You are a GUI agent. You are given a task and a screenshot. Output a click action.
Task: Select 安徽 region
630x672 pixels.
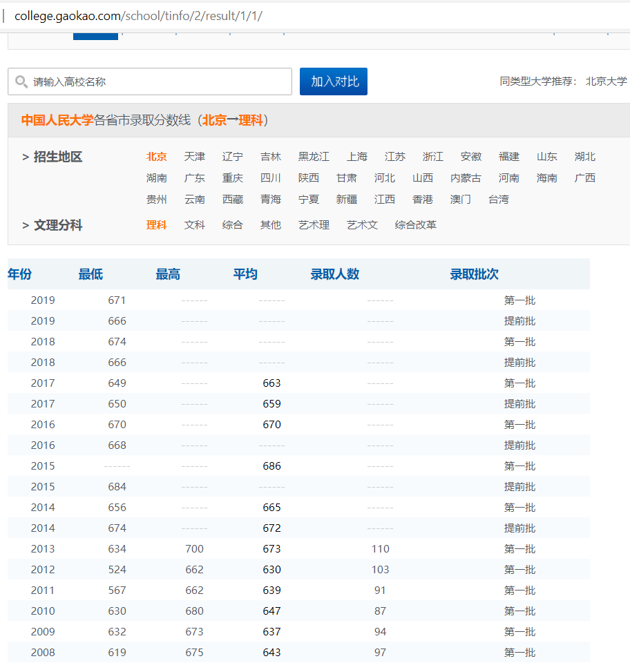coord(471,157)
